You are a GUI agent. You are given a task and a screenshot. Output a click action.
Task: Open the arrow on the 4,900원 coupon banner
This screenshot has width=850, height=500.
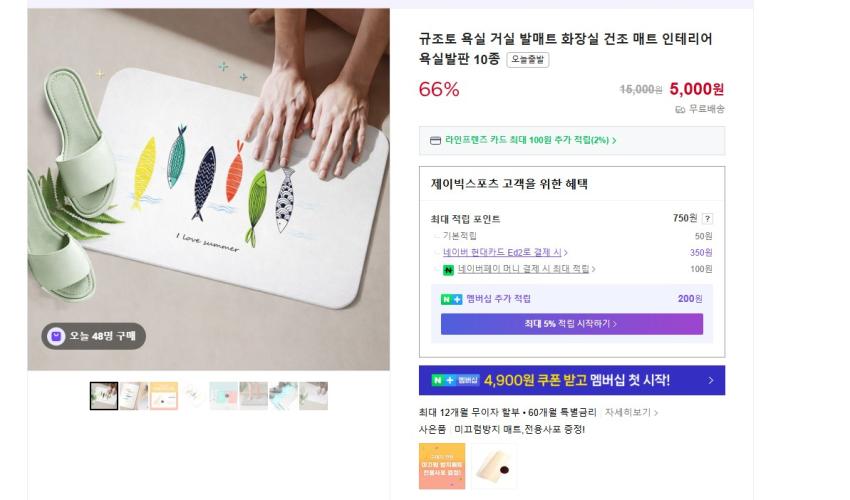click(x=710, y=380)
